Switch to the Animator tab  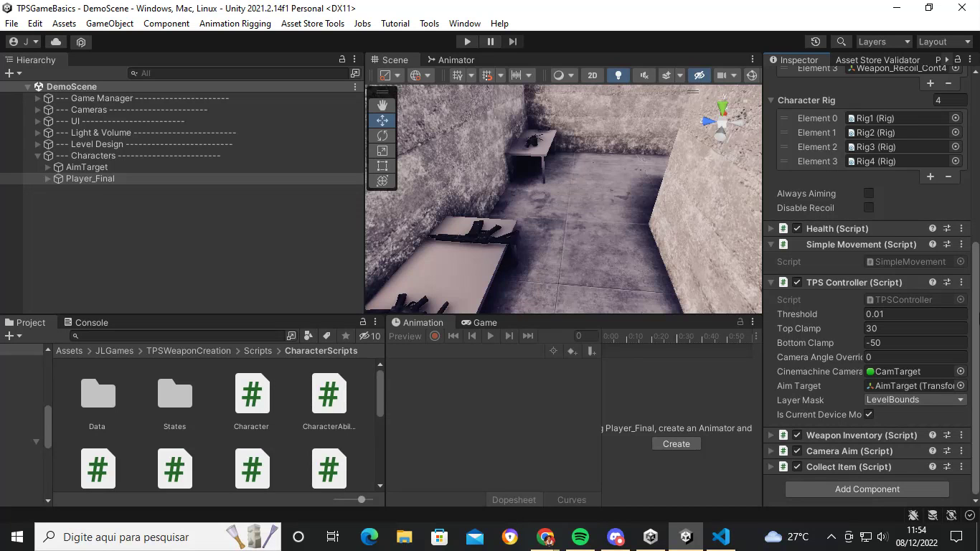[451, 60]
